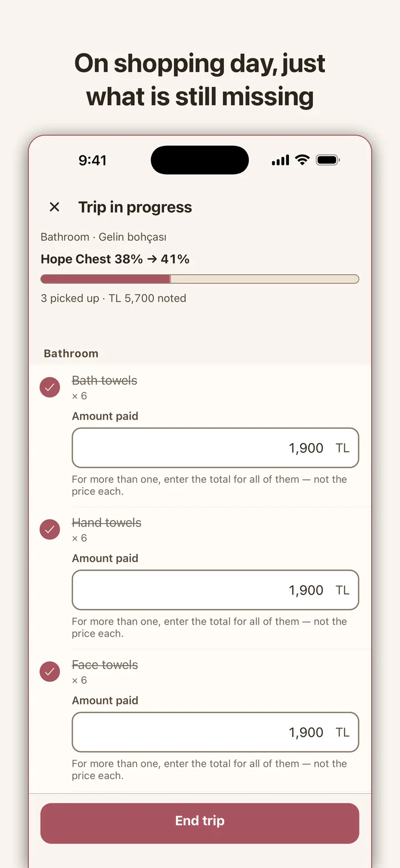This screenshot has height=868, width=400.
Task: Tap the cellular signal bars icon
Action: 281,160
